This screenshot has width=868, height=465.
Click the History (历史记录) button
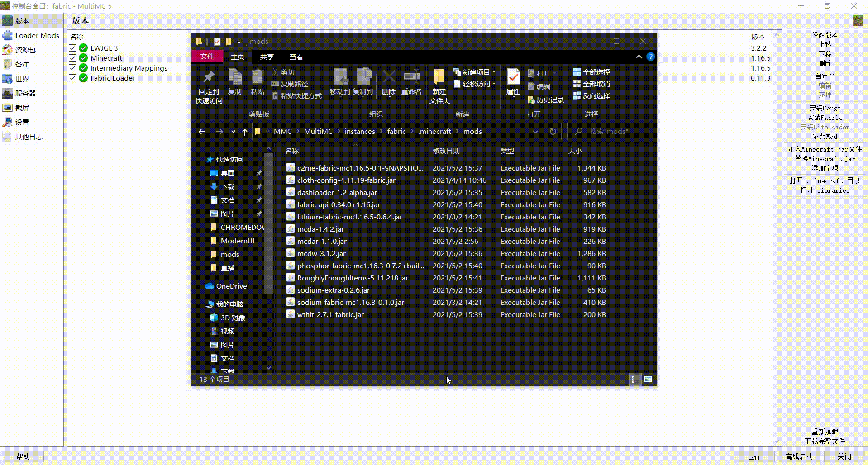click(546, 100)
